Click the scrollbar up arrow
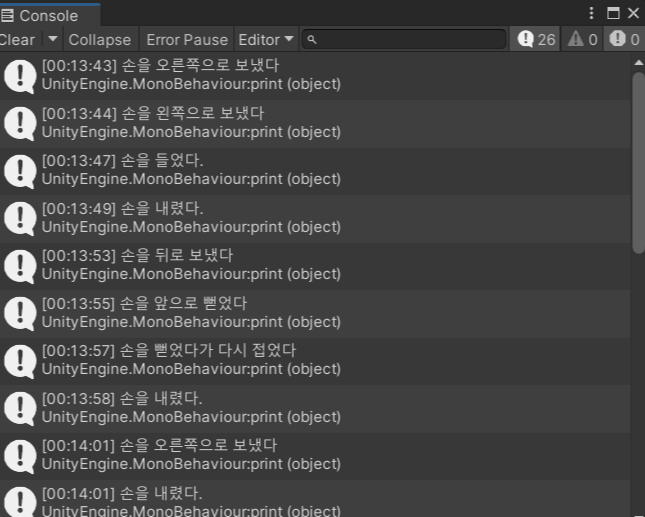Viewport: 645px width, 517px height. (x=638, y=63)
